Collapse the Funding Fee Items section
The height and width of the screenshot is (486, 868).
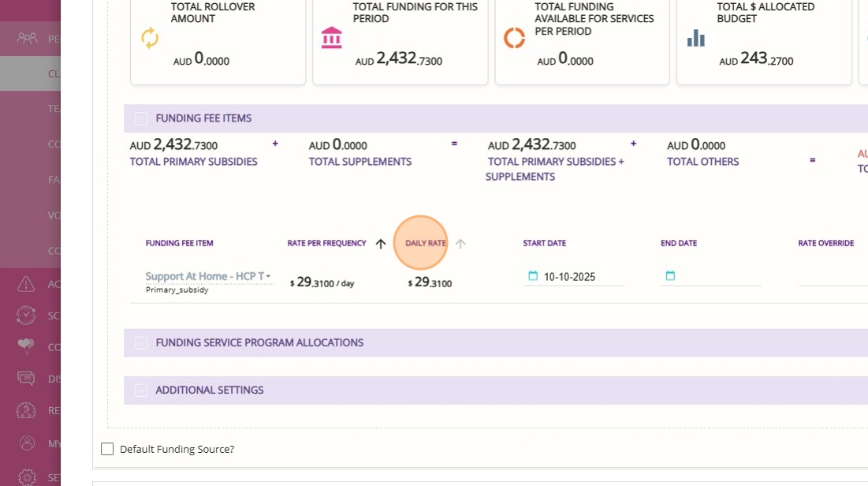coord(141,118)
